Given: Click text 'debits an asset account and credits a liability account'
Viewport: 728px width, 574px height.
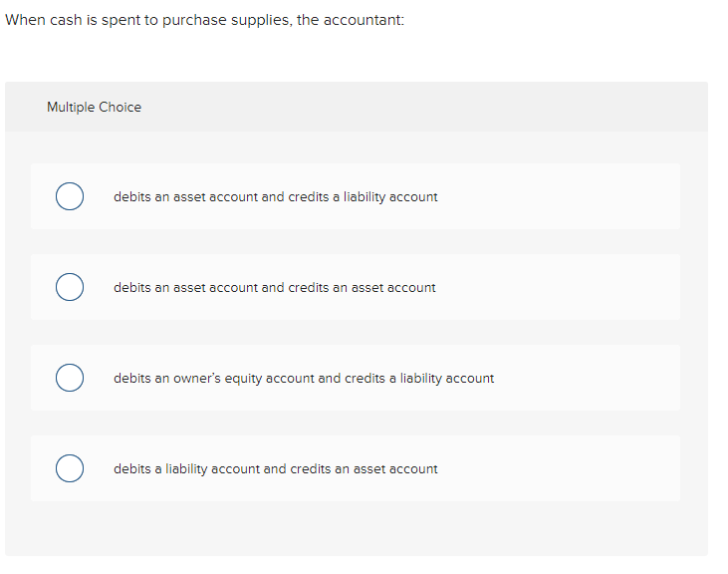Looking at the screenshot, I should tap(275, 197).
